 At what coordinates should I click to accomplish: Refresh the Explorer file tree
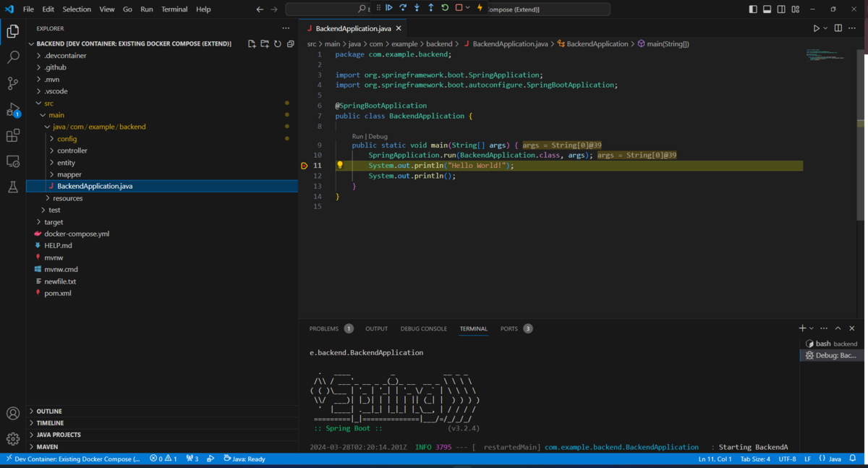(278, 44)
